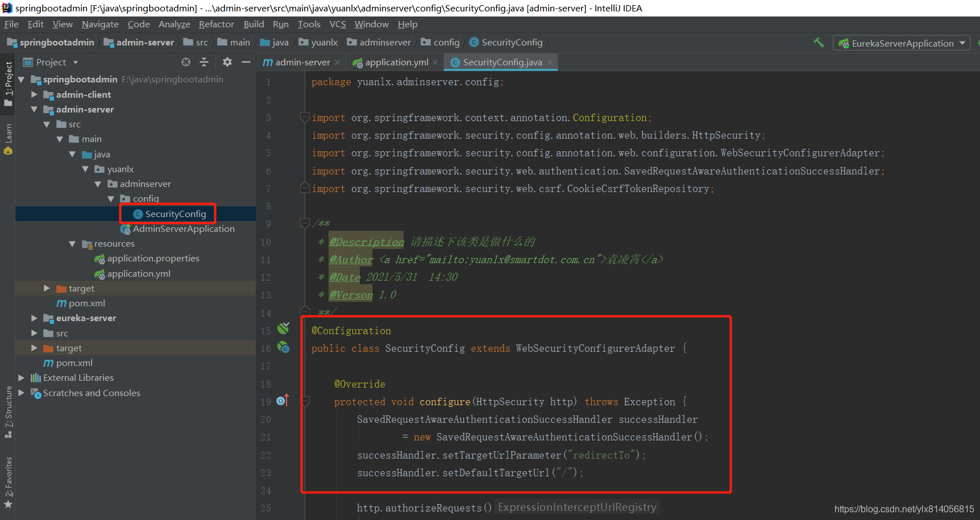Click on the @Override annotation in the editor

359,384
